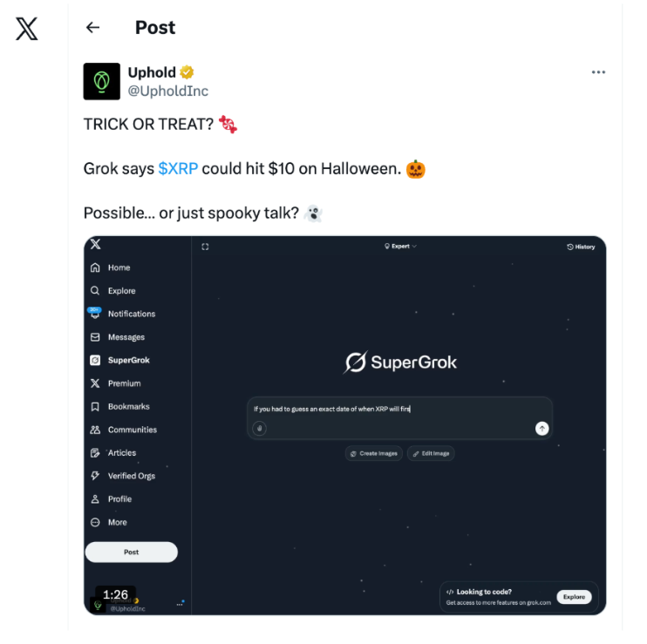
Task: Expand the Expert mode dropdown
Action: 400,246
